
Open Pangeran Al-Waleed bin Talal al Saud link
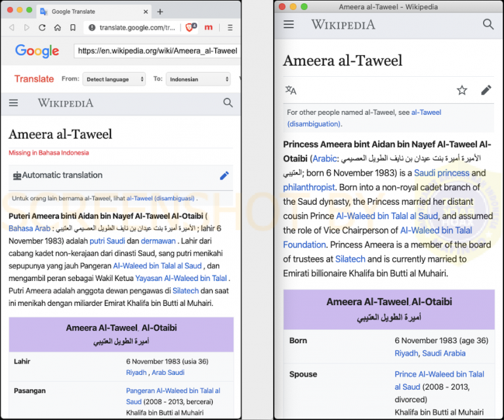click(x=173, y=396)
